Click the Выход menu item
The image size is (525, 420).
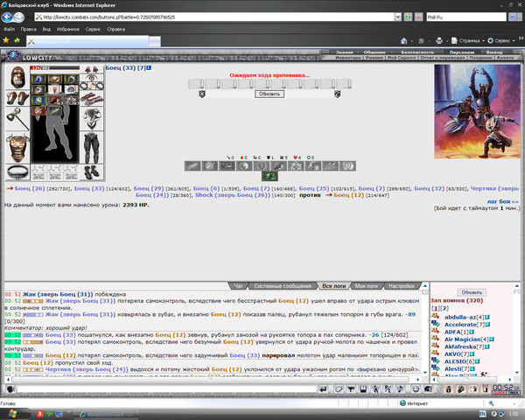click(494, 52)
